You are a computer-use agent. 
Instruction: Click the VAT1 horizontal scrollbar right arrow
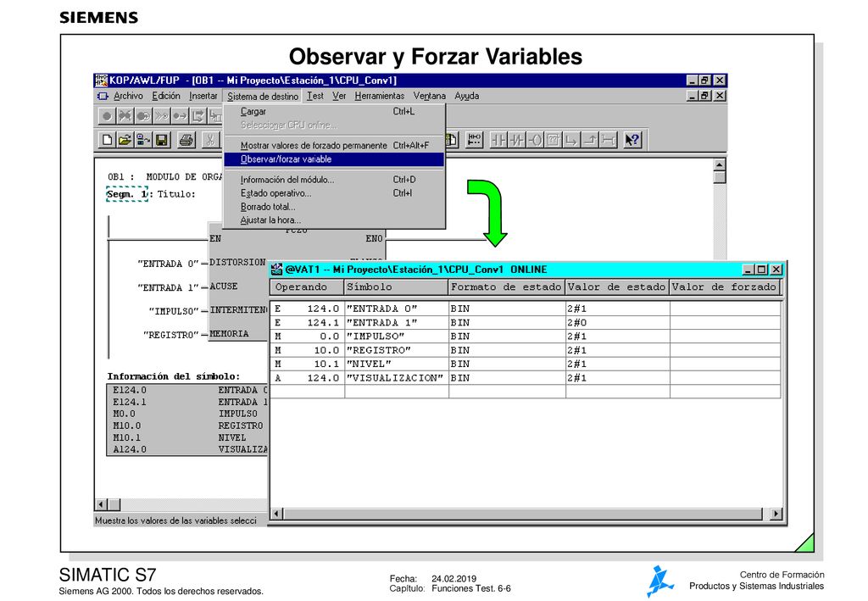pos(776,515)
